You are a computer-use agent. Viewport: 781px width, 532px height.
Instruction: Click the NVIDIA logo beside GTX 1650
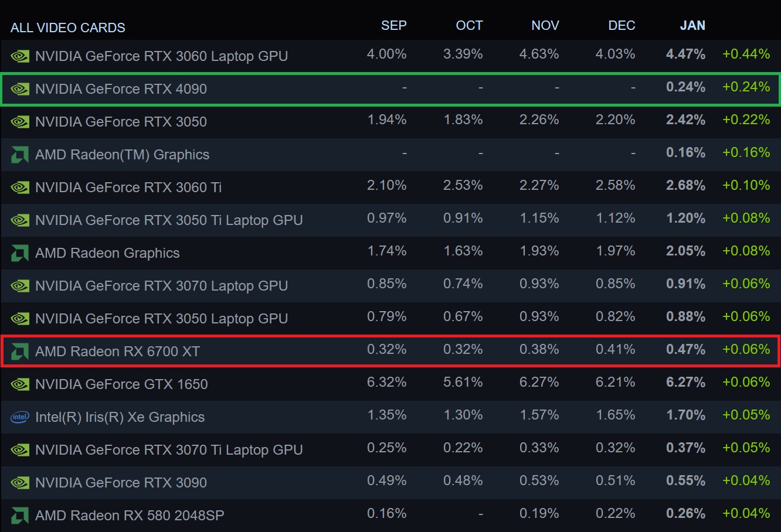[20, 384]
